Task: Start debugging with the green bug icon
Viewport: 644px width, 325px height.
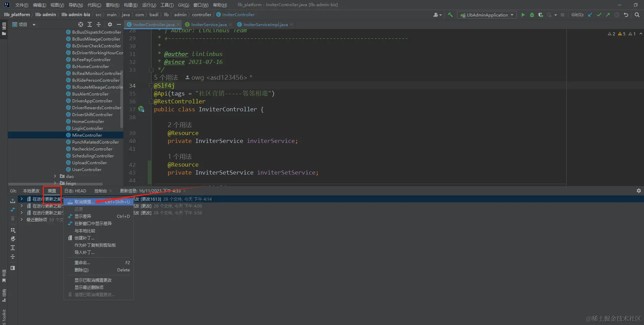Action: point(532,15)
